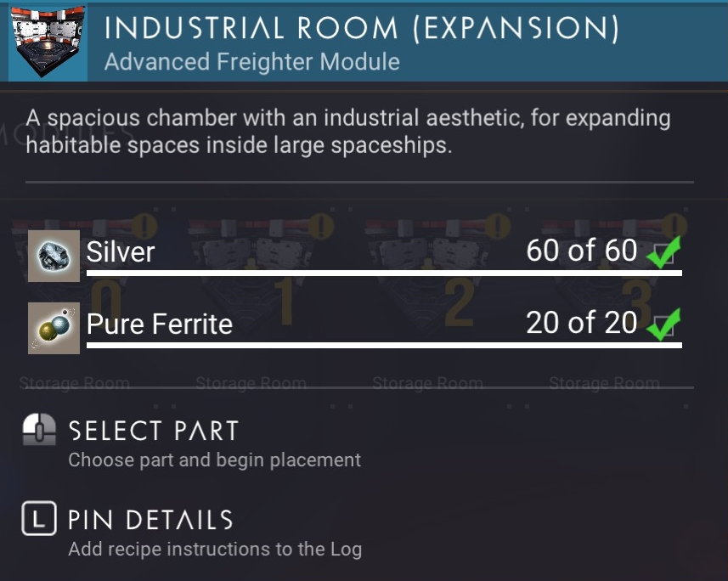Click the mouse icon beside Select Part
The width and height of the screenshot is (728, 581).
click(x=39, y=430)
